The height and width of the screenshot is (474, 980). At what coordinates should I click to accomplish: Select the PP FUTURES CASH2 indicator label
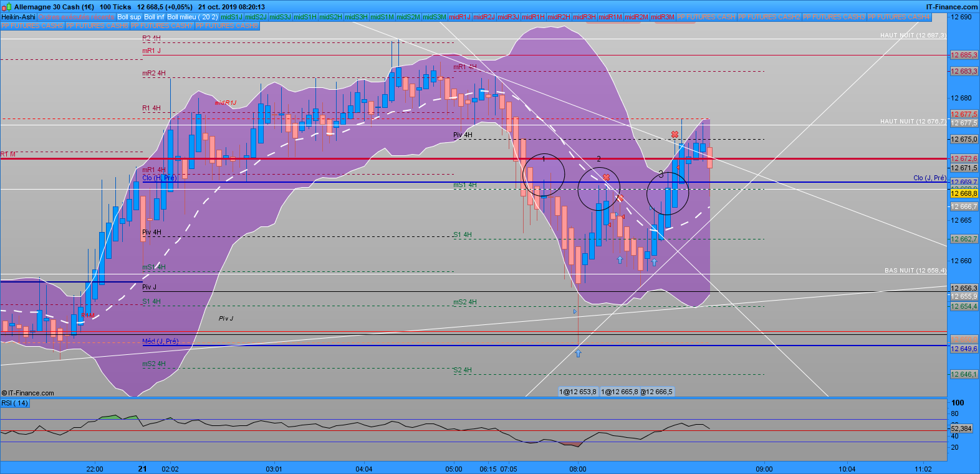click(769, 17)
